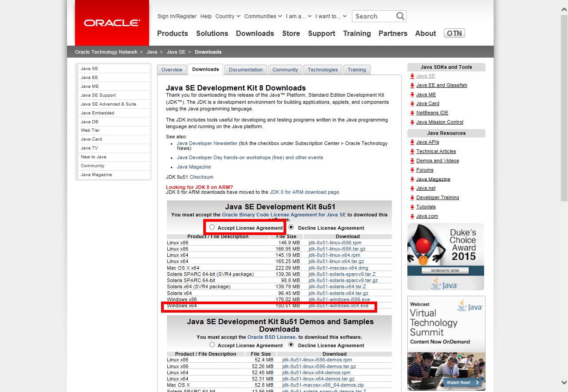Select Accept License Agreement for JDK 8u51
This screenshot has height=392, width=568.
click(212, 227)
